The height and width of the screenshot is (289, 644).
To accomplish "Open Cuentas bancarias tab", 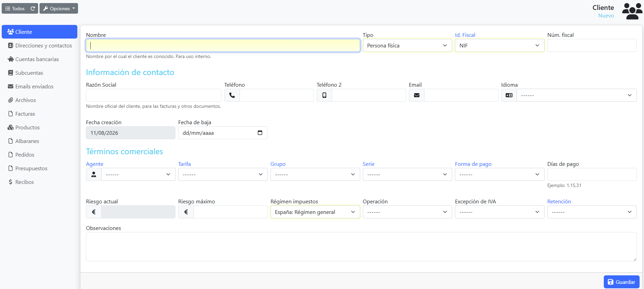I will [x=40, y=59].
